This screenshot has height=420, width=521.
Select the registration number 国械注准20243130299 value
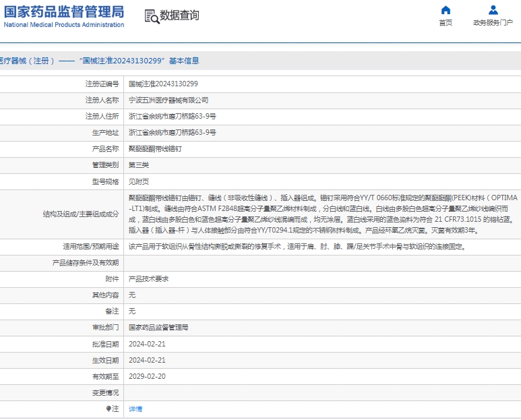pyautogui.click(x=163, y=84)
